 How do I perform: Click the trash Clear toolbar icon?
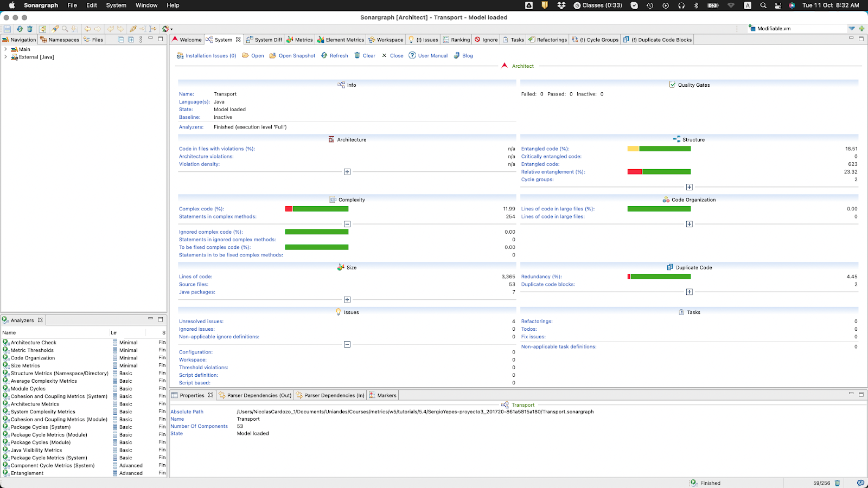point(30,29)
